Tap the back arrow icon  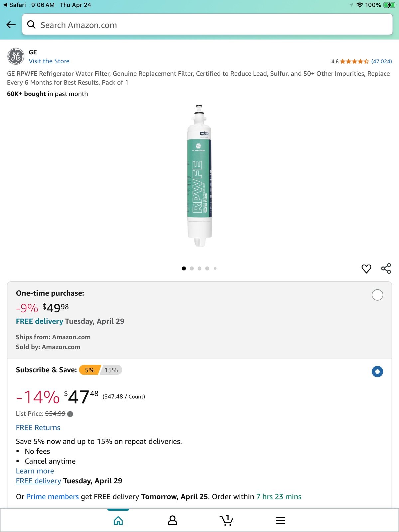pos(11,25)
